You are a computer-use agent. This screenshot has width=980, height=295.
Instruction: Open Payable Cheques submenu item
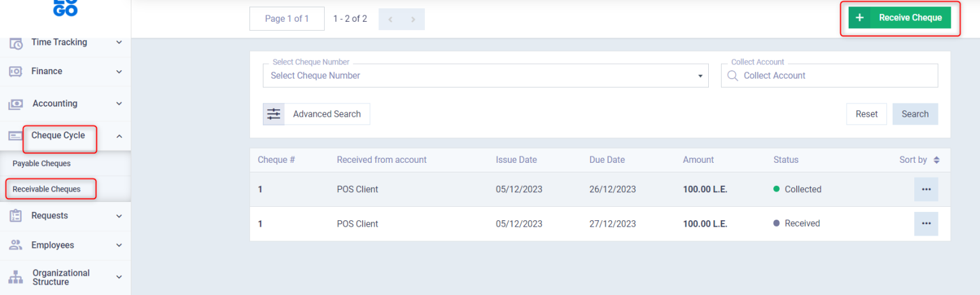click(x=41, y=163)
